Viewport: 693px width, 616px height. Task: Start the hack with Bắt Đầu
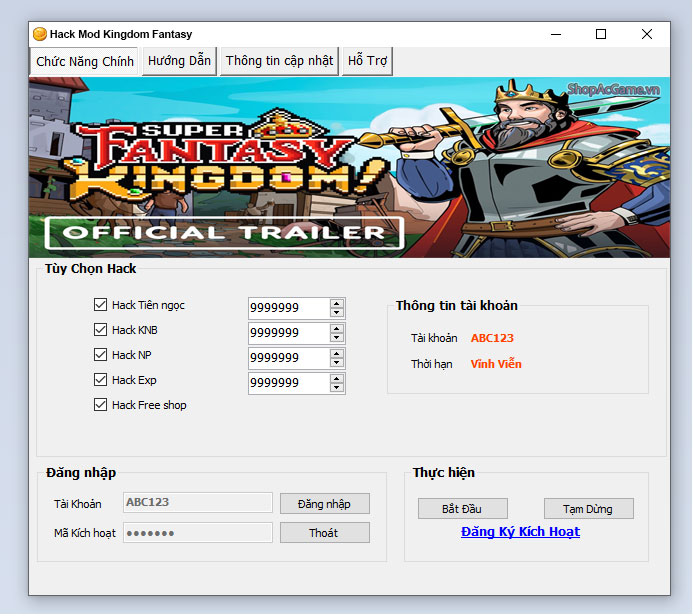click(x=462, y=509)
